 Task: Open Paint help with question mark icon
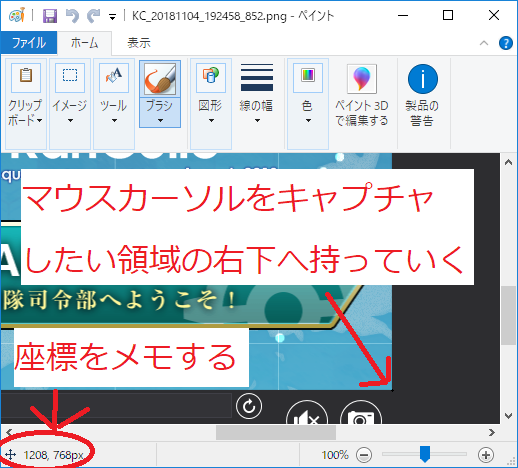(506, 43)
